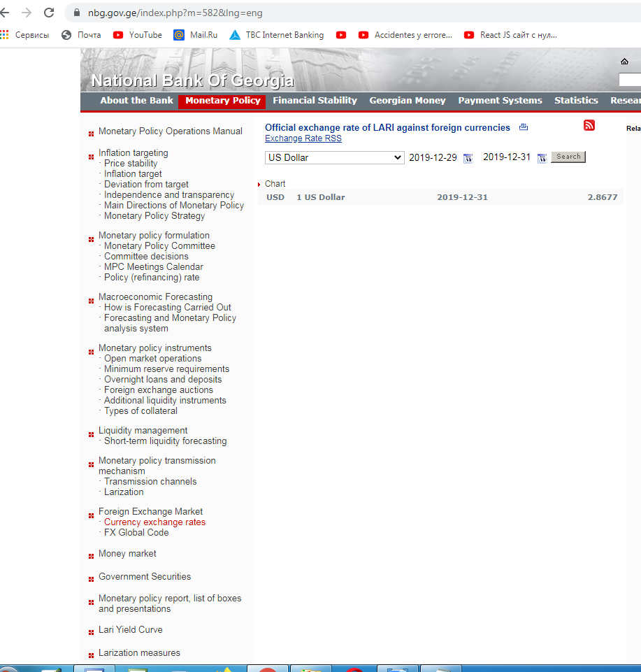Select Foreign exchange auctions in sidebar
The width and height of the screenshot is (641, 672).
point(158,390)
